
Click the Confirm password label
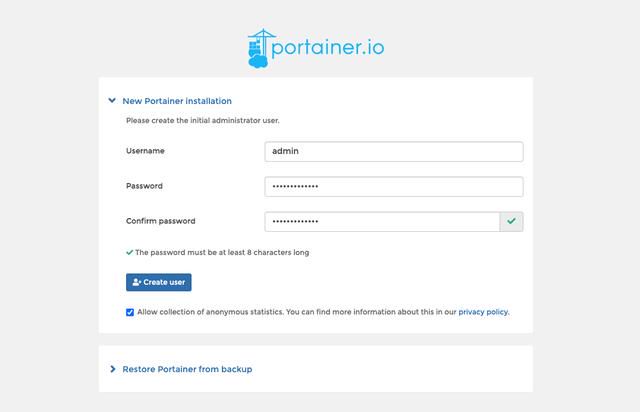160,221
